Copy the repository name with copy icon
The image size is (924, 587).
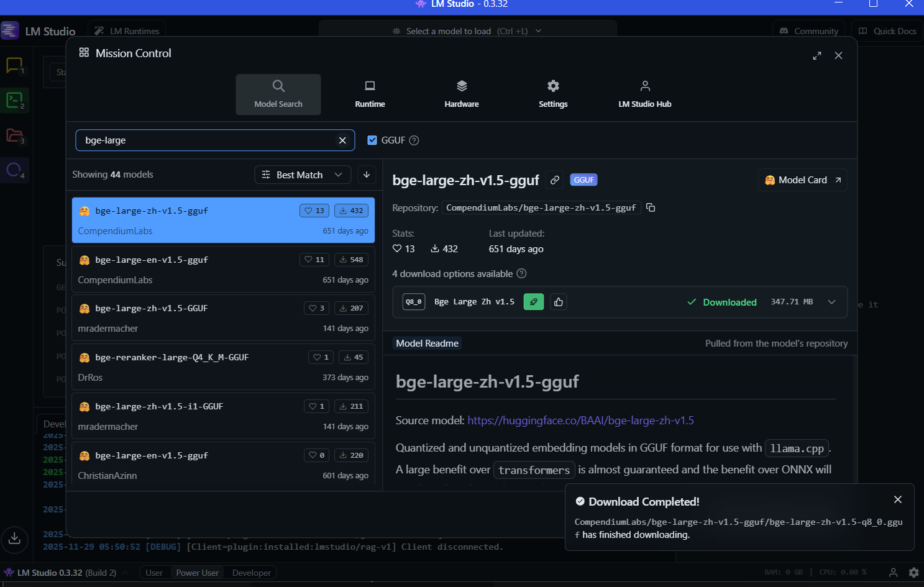(651, 207)
